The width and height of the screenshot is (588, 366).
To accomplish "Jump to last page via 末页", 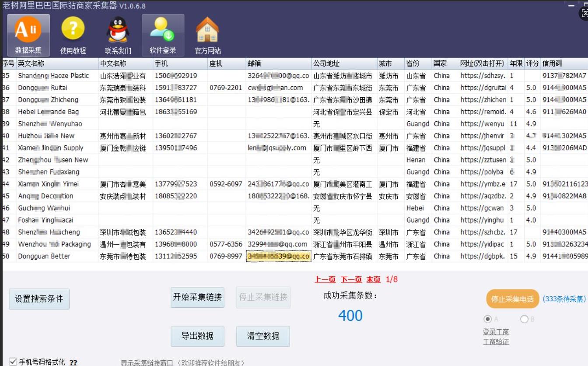I will click(x=373, y=279).
